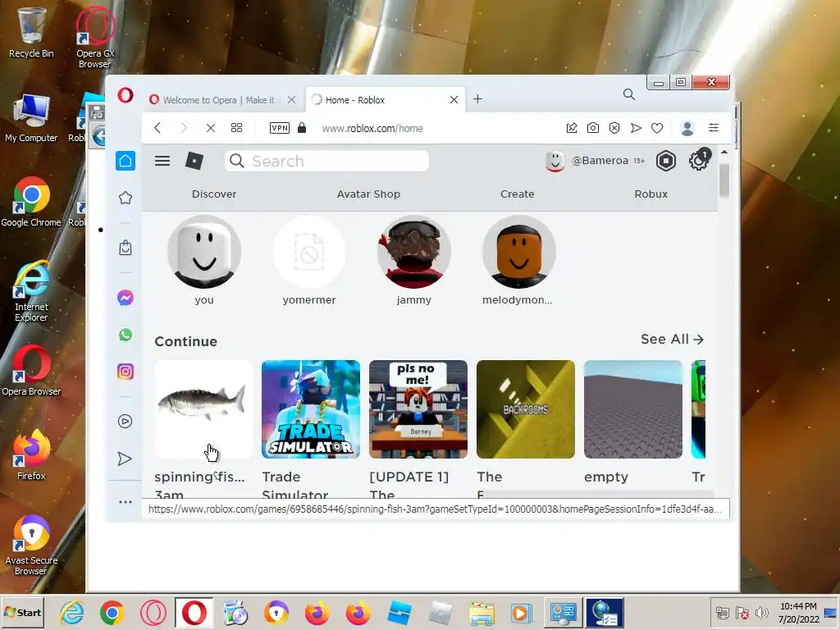The image size is (840, 630).
Task: Go to the Discover section
Action: (214, 194)
